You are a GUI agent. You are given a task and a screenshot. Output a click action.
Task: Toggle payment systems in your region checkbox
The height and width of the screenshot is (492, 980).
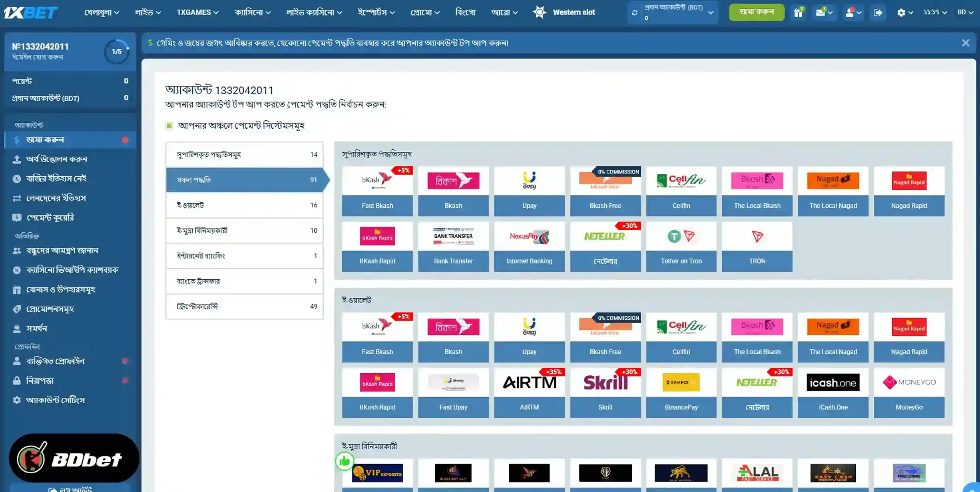[169, 126]
